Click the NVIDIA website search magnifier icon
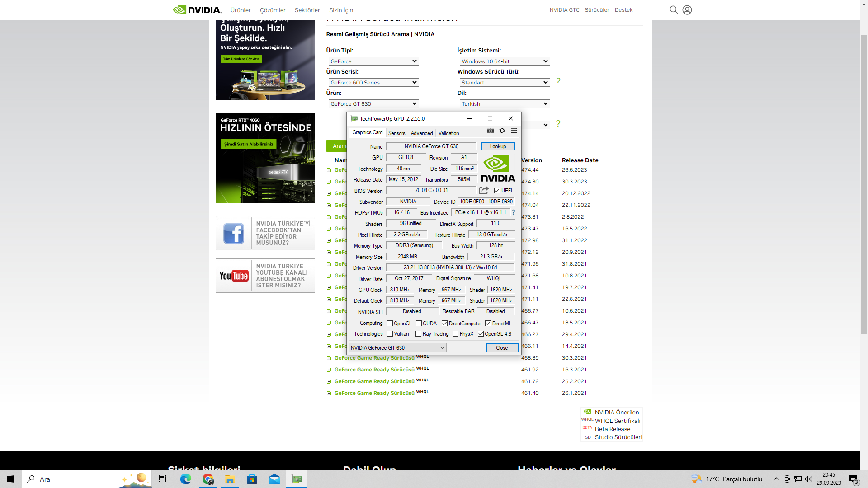This screenshot has height=488, width=868. pyautogui.click(x=673, y=10)
